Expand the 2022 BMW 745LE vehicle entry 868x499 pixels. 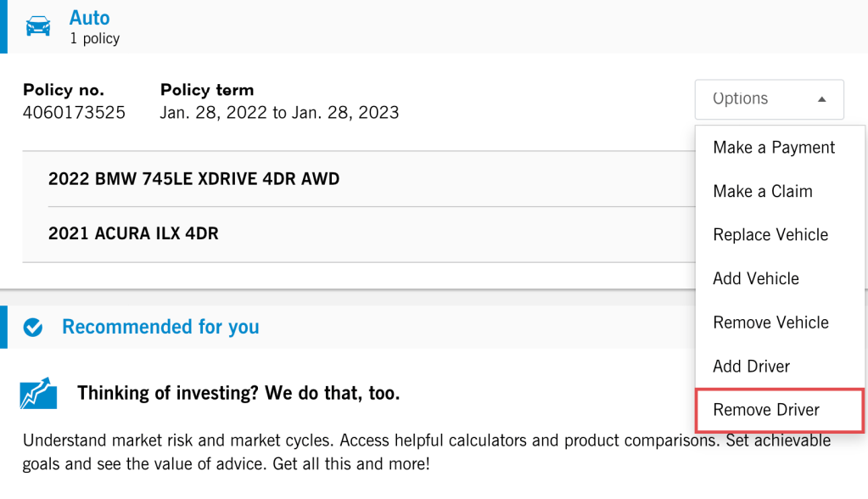(195, 179)
